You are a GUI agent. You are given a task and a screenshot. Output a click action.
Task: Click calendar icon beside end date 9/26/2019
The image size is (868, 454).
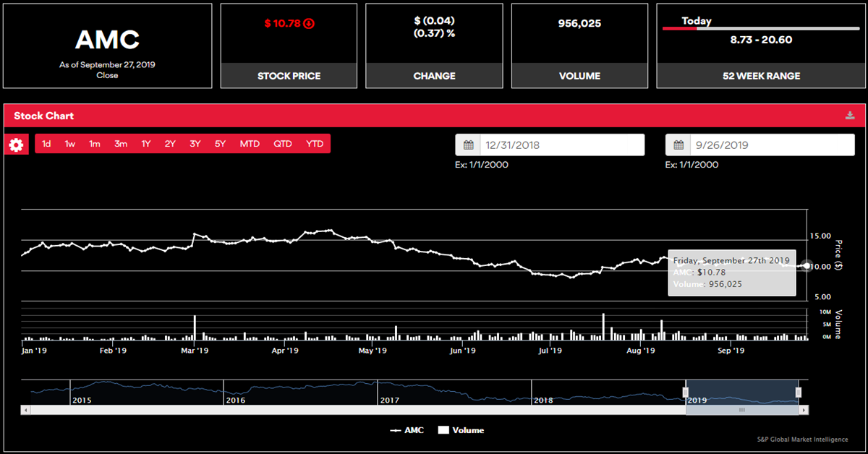pos(678,145)
